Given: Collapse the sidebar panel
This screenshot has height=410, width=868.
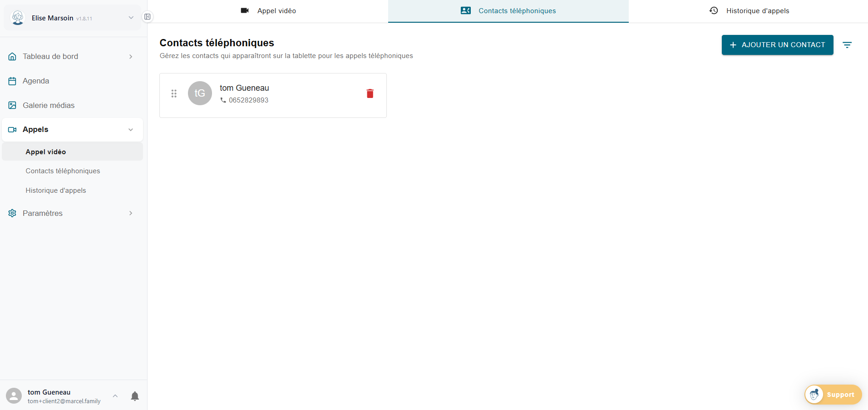Looking at the screenshot, I should [148, 17].
